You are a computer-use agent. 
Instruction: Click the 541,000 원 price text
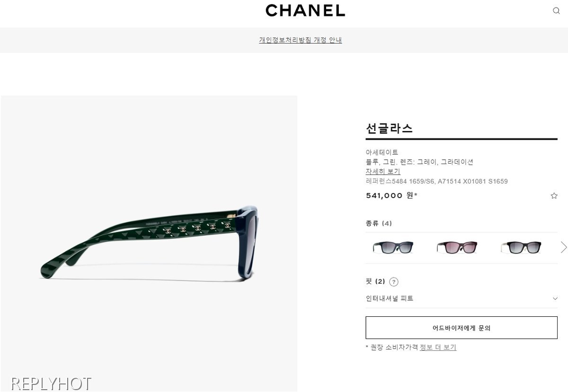click(x=391, y=195)
